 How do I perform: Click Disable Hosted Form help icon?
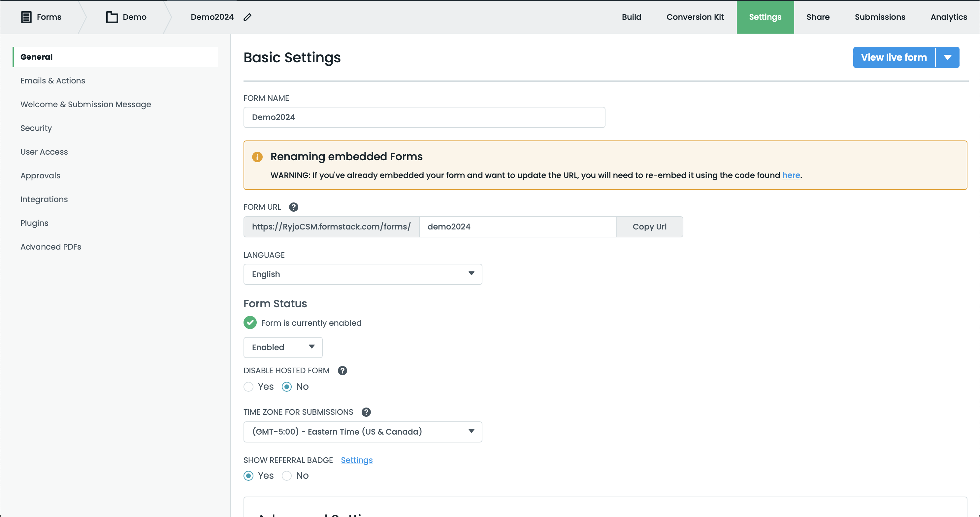coord(342,371)
